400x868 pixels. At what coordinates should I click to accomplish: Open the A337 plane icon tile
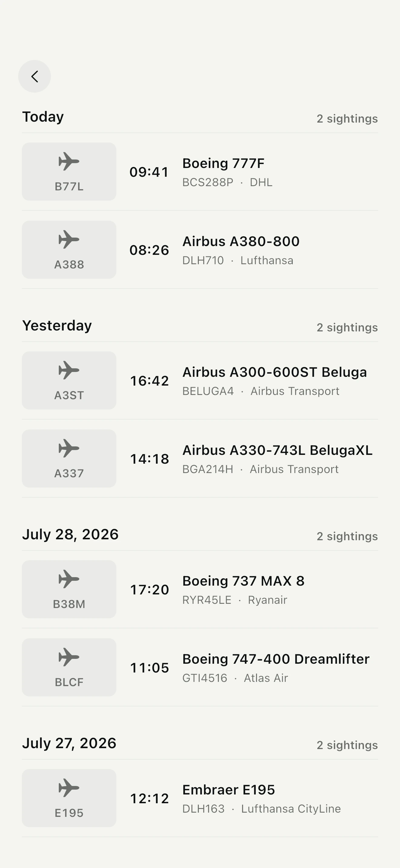(x=69, y=459)
